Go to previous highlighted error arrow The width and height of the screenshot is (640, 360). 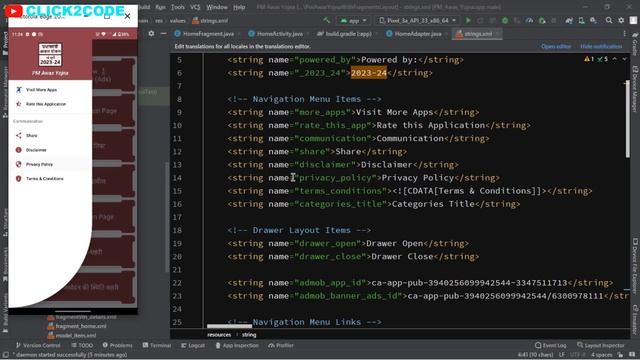coord(615,59)
